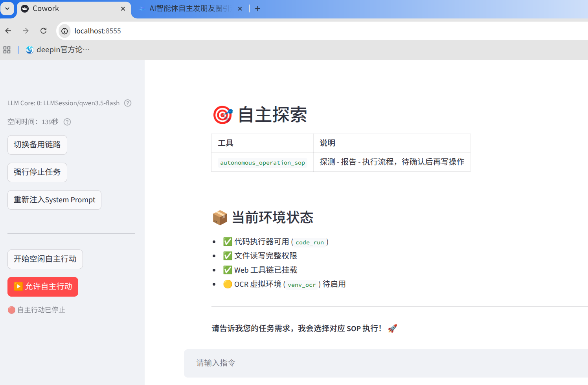Click the question mark beside 空闲时间 139秒
This screenshot has width=588, height=385.
pos(67,122)
